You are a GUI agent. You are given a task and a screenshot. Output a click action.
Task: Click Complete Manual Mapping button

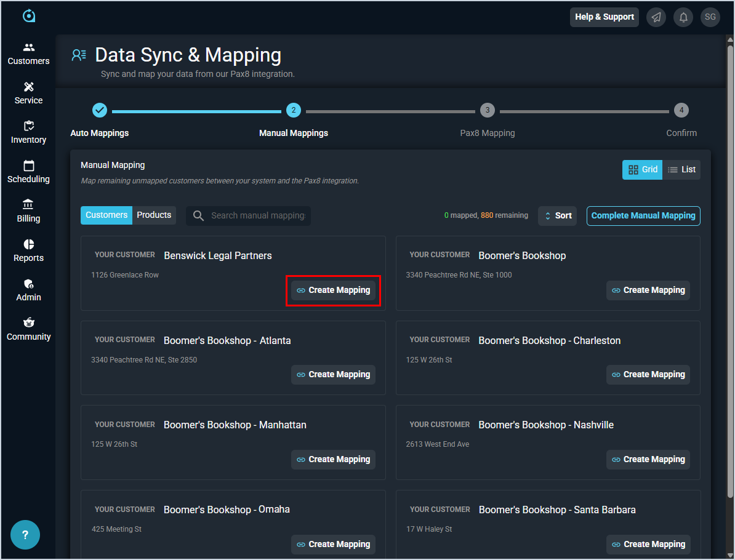click(643, 216)
